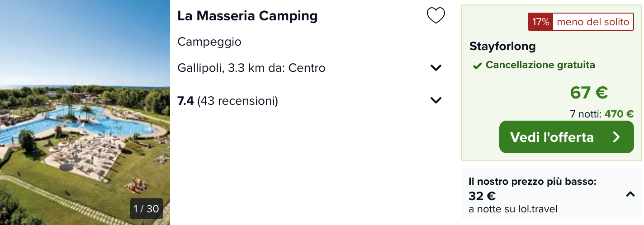Screen dimensions: 644x225
Task: Expand the 7.4 rating reviews chevron
Action: (x=436, y=100)
